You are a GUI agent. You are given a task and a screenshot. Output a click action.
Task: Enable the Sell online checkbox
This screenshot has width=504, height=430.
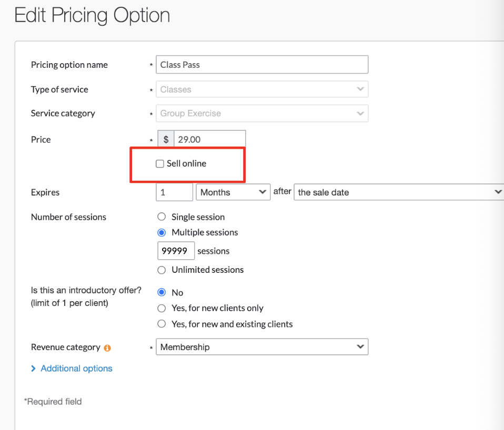(160, 164)
